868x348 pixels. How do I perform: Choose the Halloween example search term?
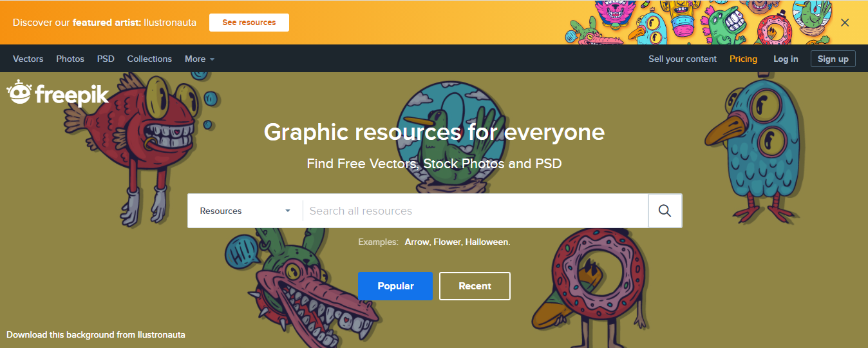coord(487,242)
